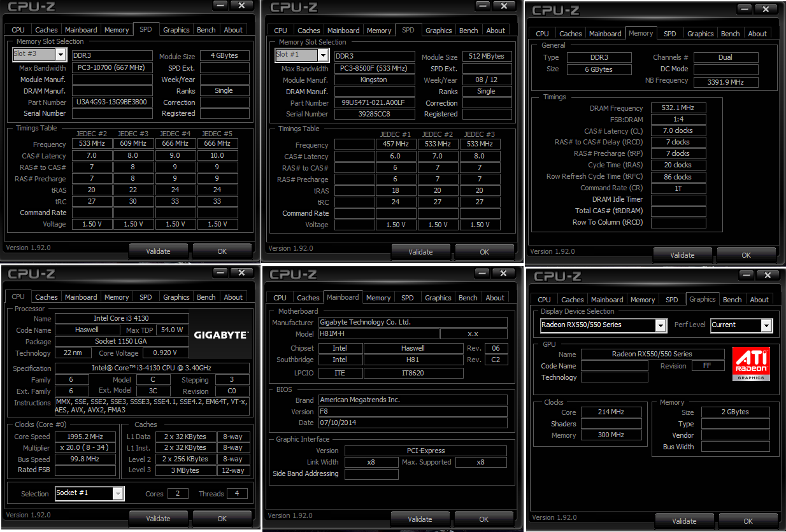The width and height of the screenshot is (786, 532).
Task: Switch to Mainboard tab in the Intel Core i3 window
Action: 81,297
